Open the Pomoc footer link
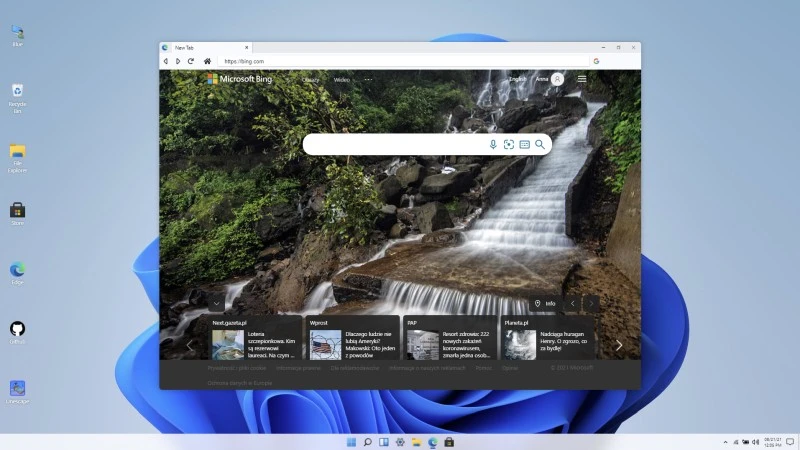The width and height of the screenshot is (800, 450). [x=484, y=368]
